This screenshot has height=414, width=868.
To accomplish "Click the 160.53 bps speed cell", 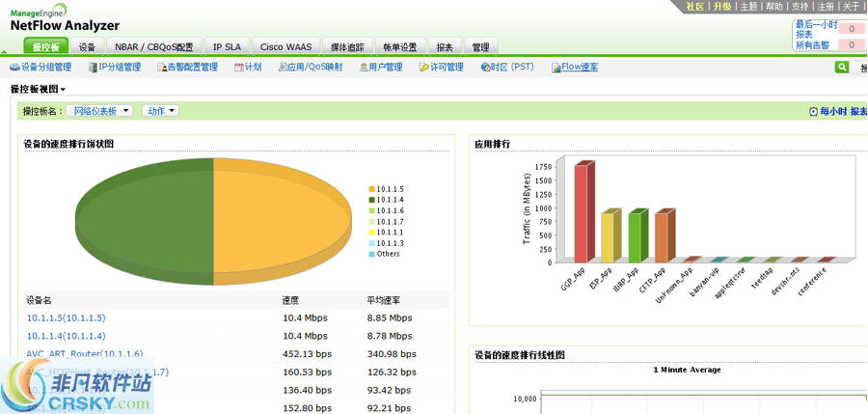I will click(308, 372).
